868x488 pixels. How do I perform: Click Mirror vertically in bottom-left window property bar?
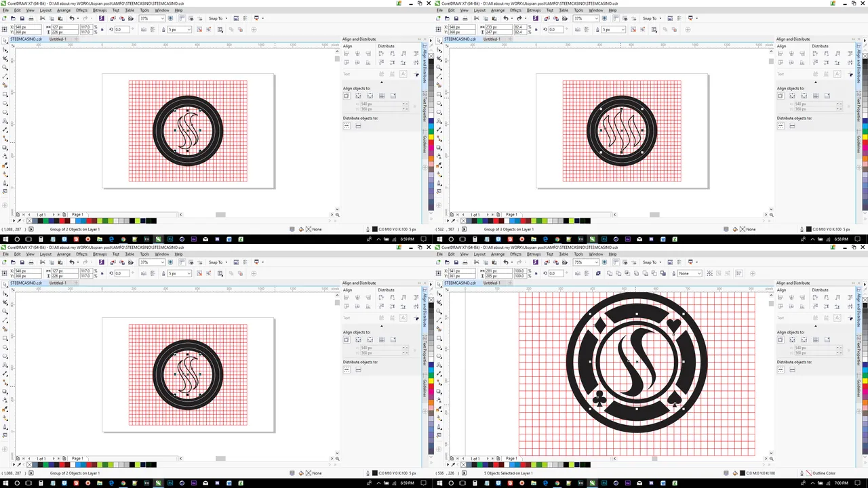(152, 273)
